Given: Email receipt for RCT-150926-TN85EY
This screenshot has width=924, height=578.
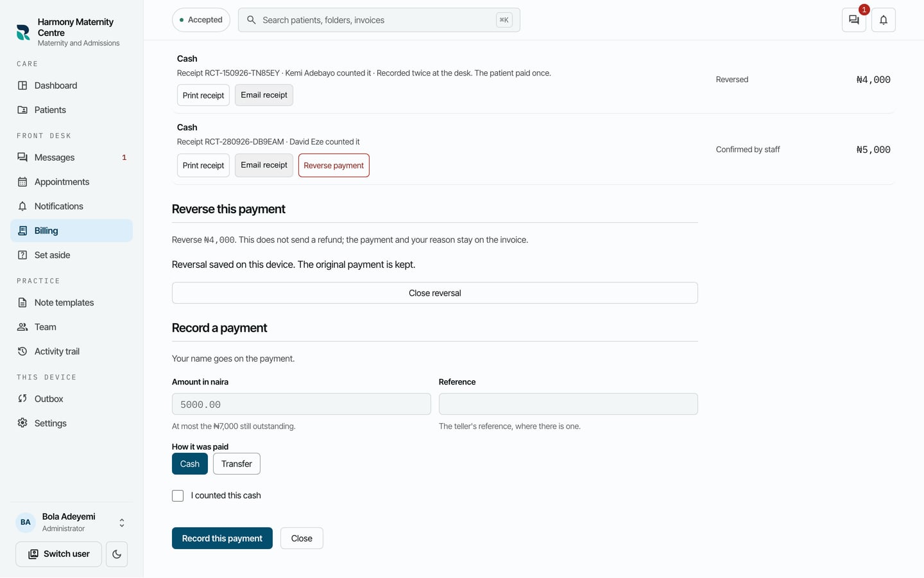Looking at the screenshot, I should 264,95.
